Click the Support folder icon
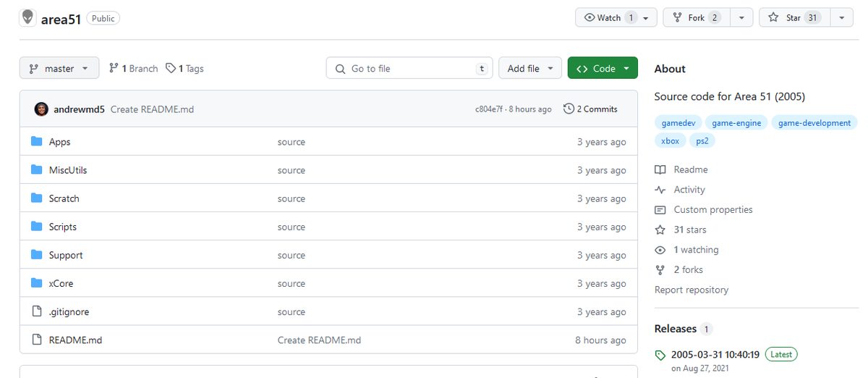This screenshot has width=868, height=378. tap(36, 255)
